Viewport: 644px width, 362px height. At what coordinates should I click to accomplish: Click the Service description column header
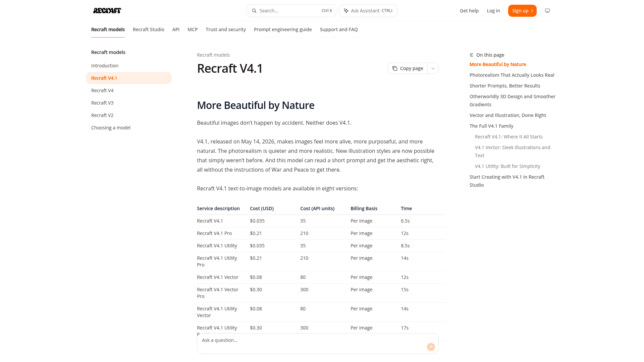(x=218, y=208)
